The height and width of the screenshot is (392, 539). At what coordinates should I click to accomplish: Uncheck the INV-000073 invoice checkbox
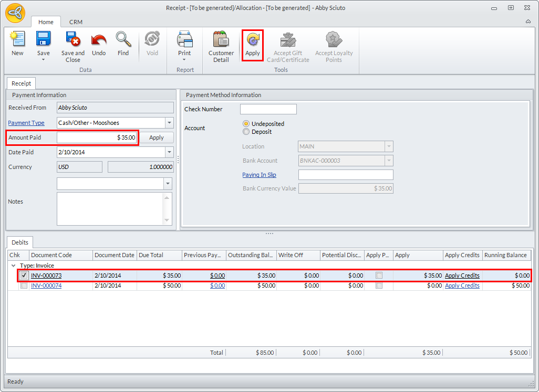point(24,276)
